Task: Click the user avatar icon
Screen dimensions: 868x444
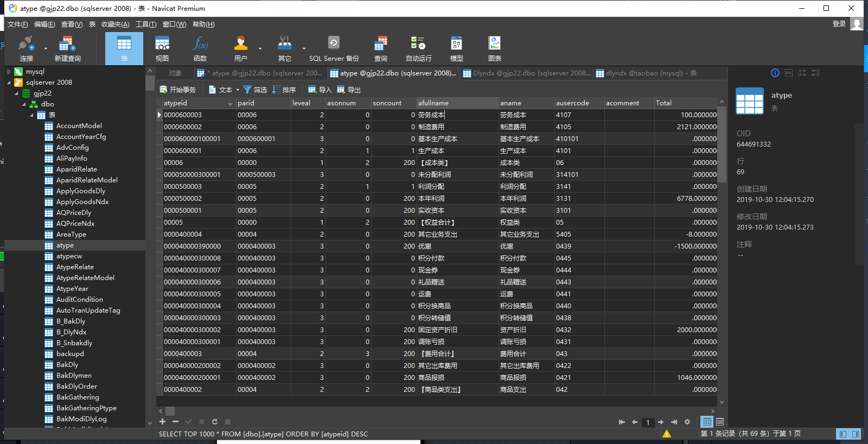Action: (x=857, y=24)
